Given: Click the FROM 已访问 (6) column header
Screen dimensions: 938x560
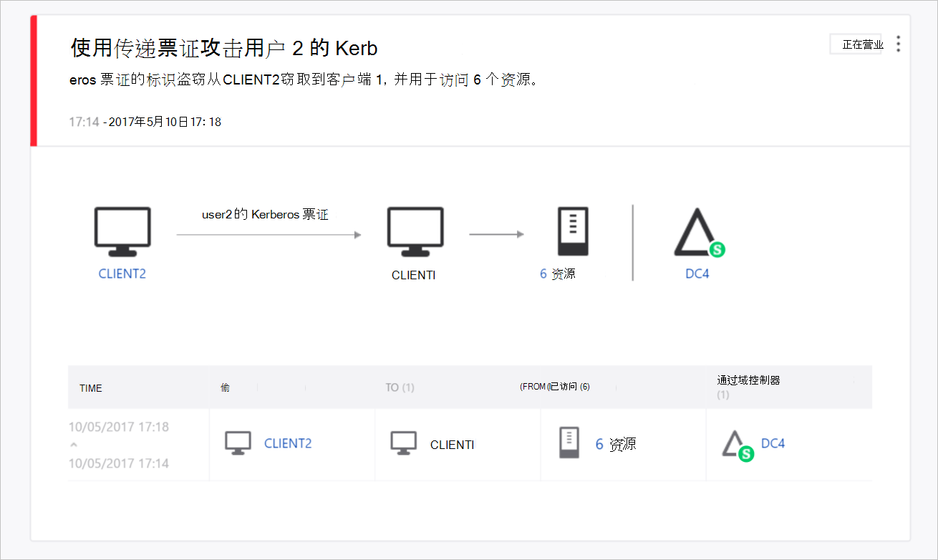Looking at the screenshot, I should (x=555, y=387).
